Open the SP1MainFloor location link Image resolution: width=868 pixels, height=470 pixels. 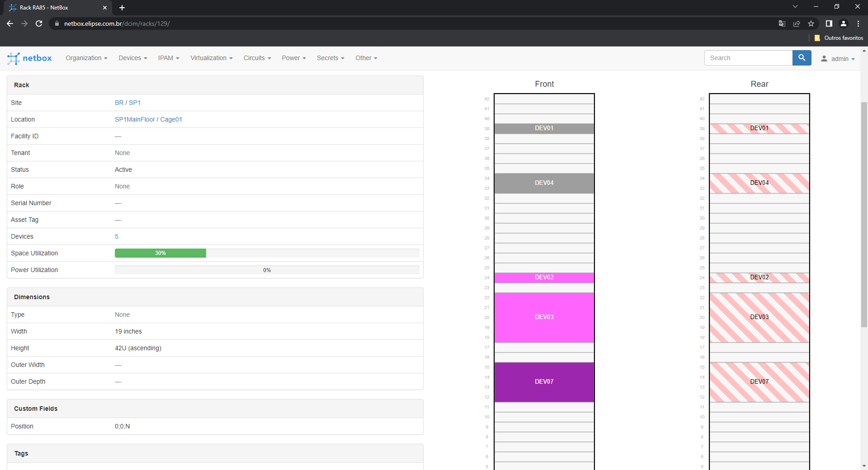pos(135,119)
